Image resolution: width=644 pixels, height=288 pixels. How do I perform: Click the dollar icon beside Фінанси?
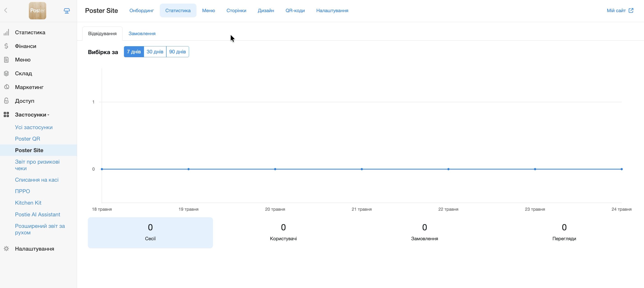coord(6,46)
